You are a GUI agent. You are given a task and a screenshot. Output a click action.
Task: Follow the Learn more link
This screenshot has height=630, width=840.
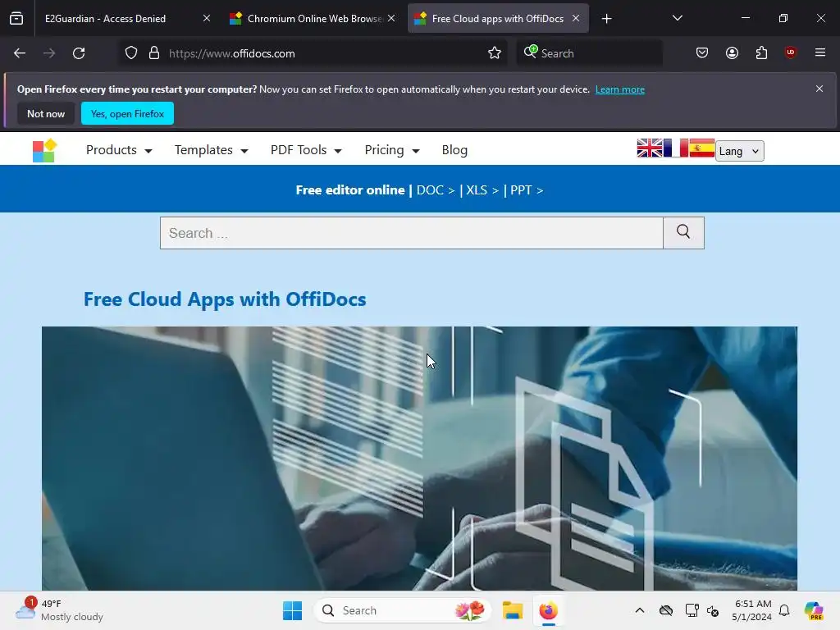pos(620,89)
